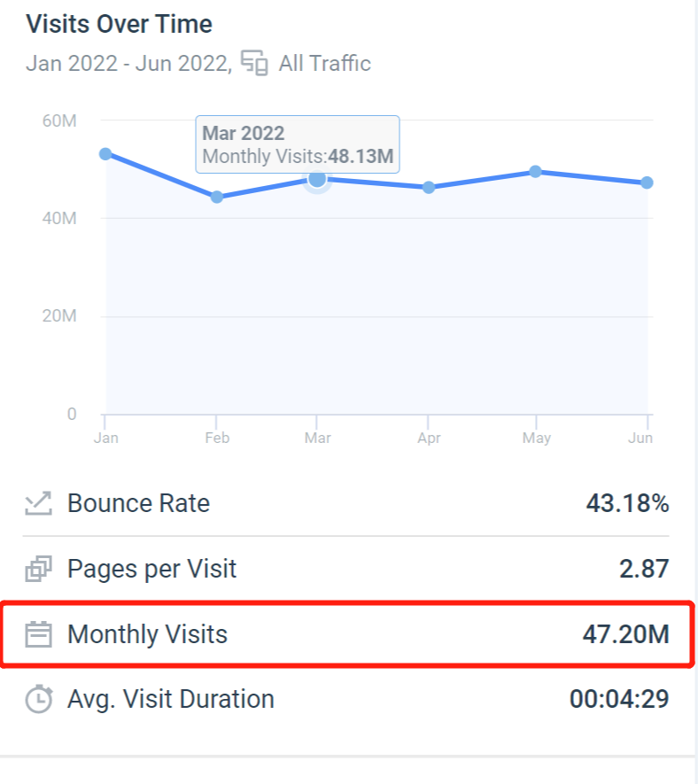
Task: Click the 43.18% bounce rate value
Action: pyautogui.click(x=627, y=504)
